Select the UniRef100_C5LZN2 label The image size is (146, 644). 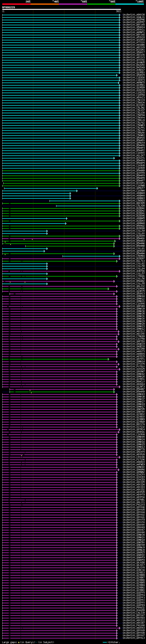pyautogui.click(x=134, y=108)
